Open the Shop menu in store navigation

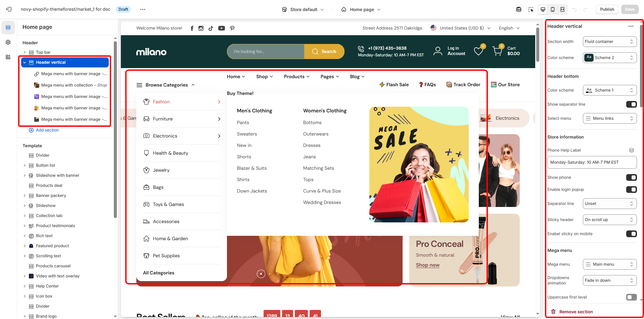click(x=264, y=76)
